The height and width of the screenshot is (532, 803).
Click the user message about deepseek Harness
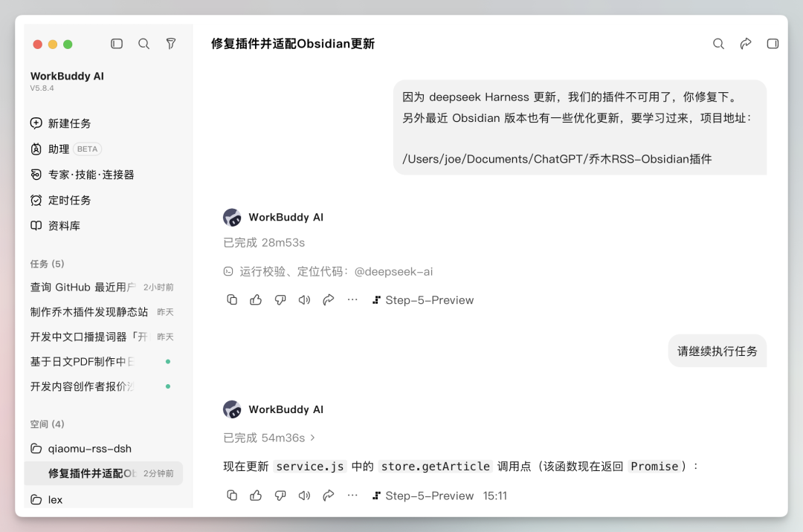click(x=580, y=127)
